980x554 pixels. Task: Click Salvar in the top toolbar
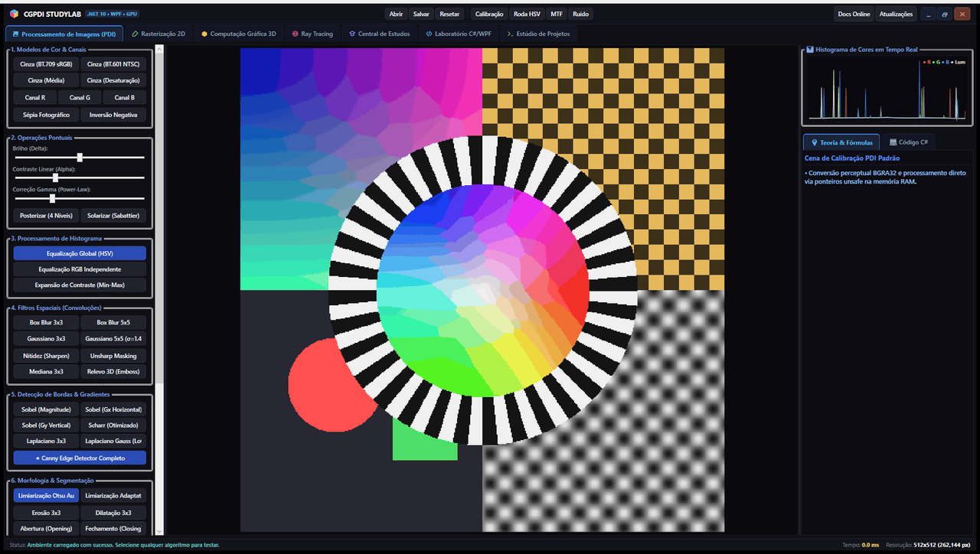pos(421,14)
